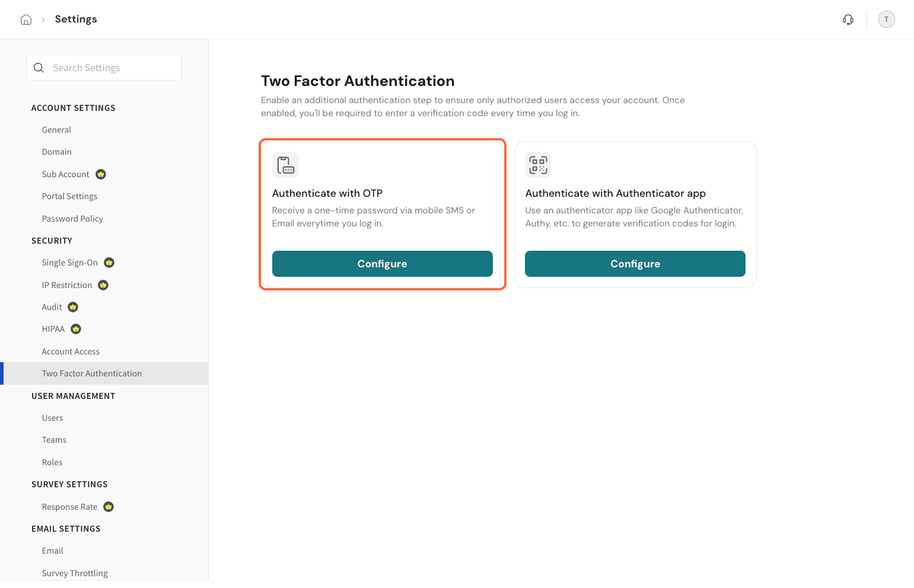Select Survey Throttling in sidebar
The height and width of the screenshot is (588, 914).
(75, 573)
